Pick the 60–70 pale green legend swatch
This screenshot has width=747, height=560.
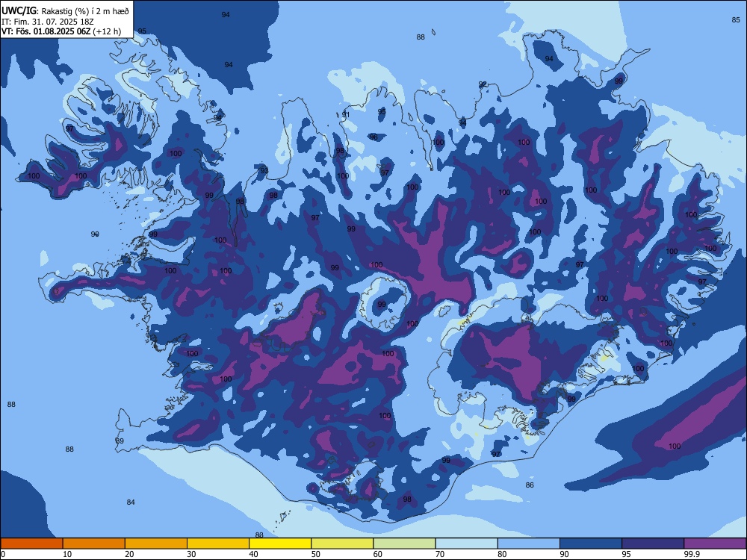(404, 544)
